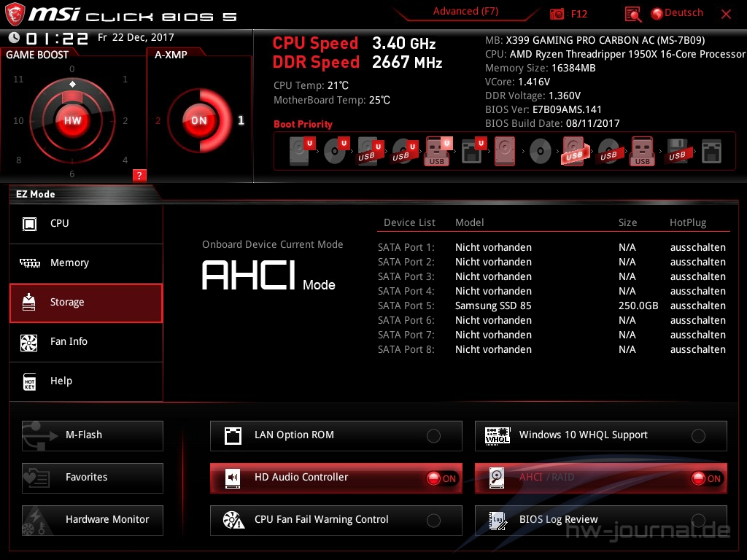Click the 01:22 system time display
Screen dimensions: 747x560
coord(57,38)
